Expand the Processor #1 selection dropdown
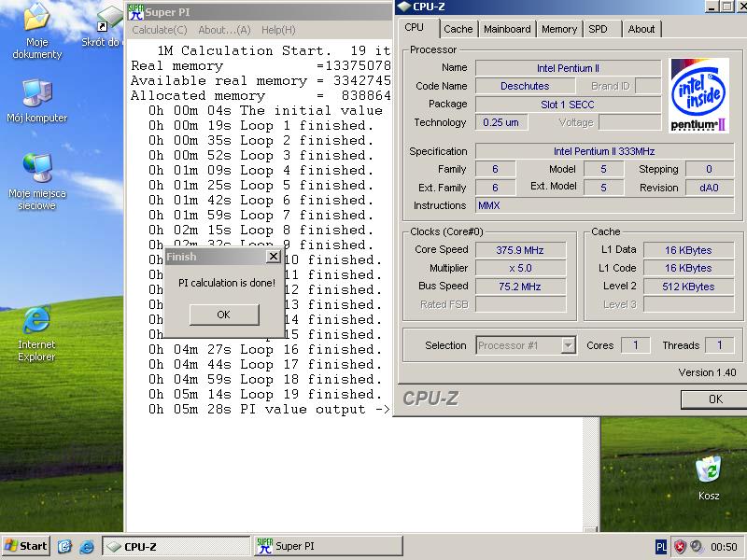The height and width of the screenshot is (560, 747). (x=568, y=345)
